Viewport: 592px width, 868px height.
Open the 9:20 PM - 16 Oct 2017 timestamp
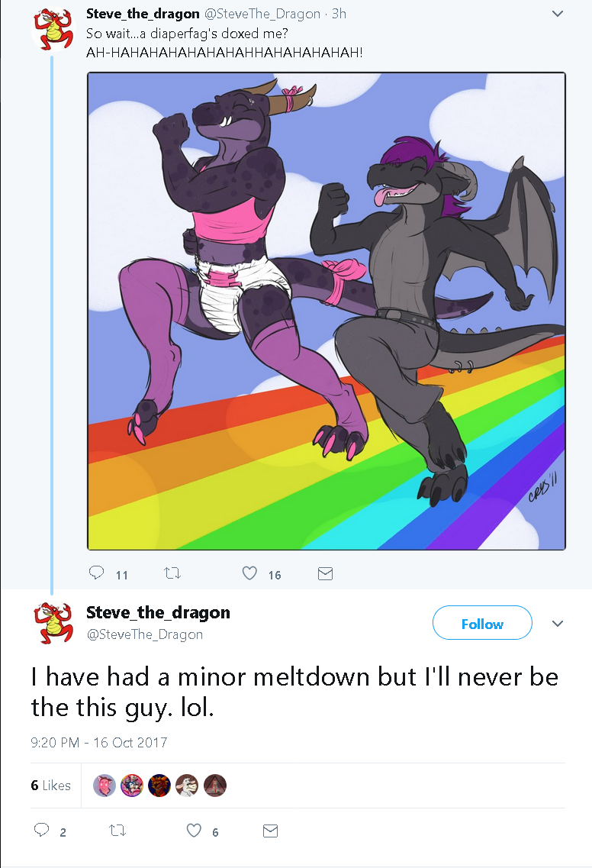(x=99, y=742)
